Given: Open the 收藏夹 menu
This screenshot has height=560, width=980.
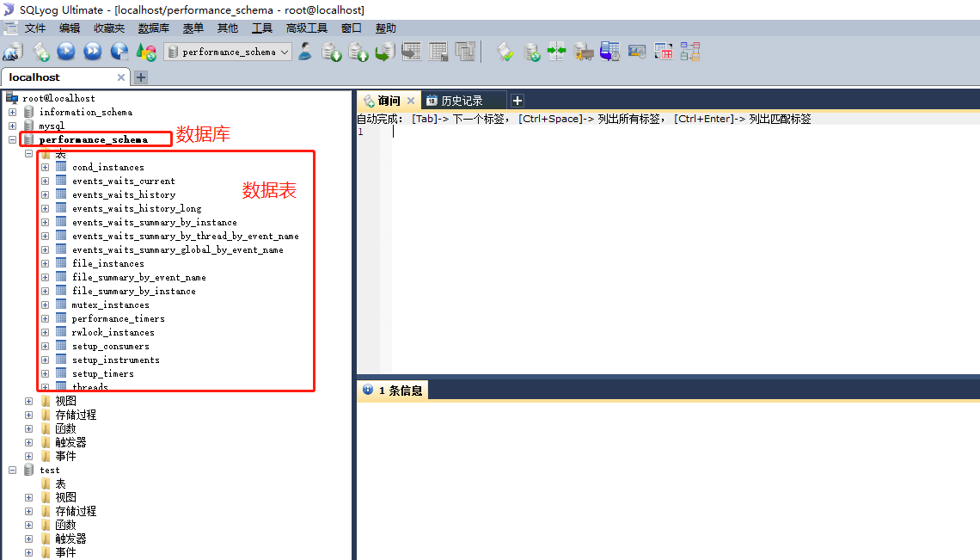Looking at the screenshot, I should point(109,28).
